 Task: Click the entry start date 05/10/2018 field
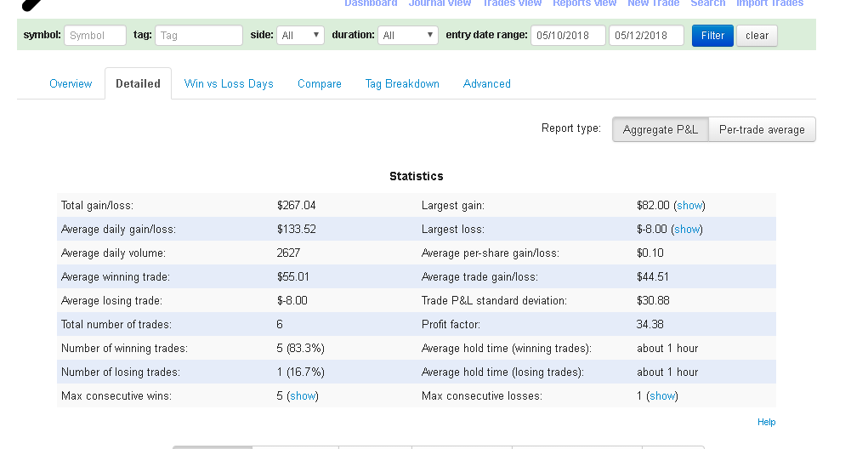tap(568, 36)
